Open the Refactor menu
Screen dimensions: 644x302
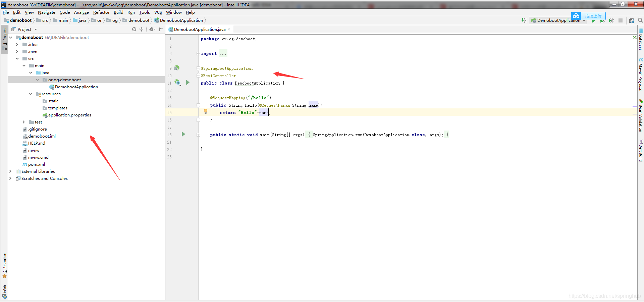coord(101,12)
